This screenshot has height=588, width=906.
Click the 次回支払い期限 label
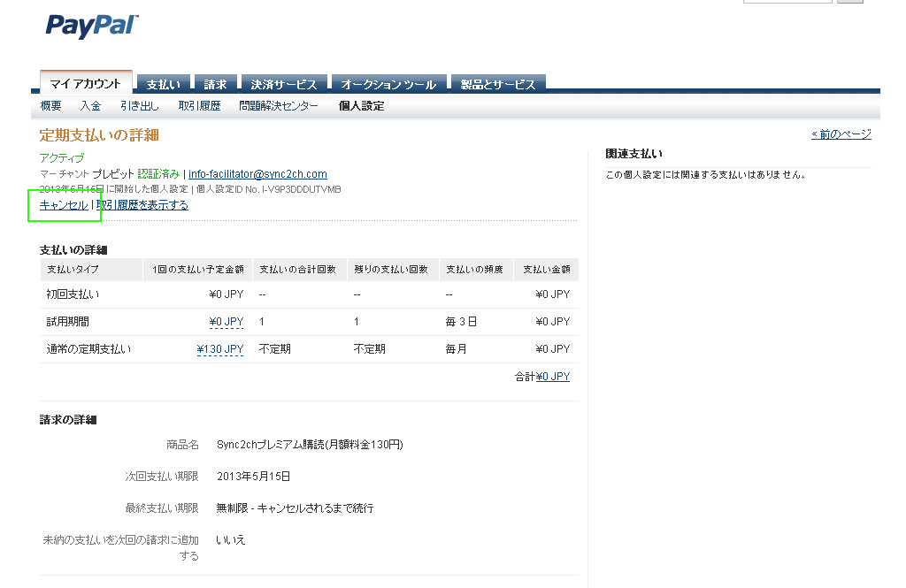(162, 477)
